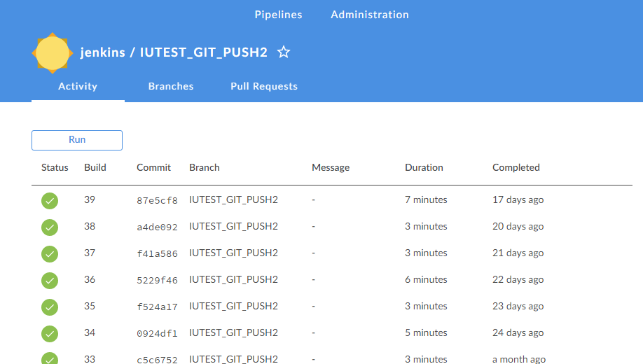
Task: Click commit hash f524a17
Action: pyautogui.click(x=157, y=307)
